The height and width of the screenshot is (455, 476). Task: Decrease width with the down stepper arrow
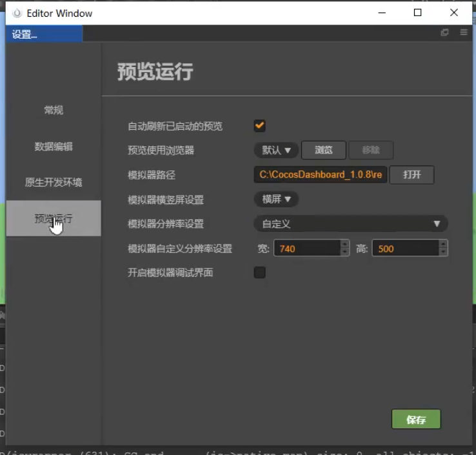pos(344,252)
